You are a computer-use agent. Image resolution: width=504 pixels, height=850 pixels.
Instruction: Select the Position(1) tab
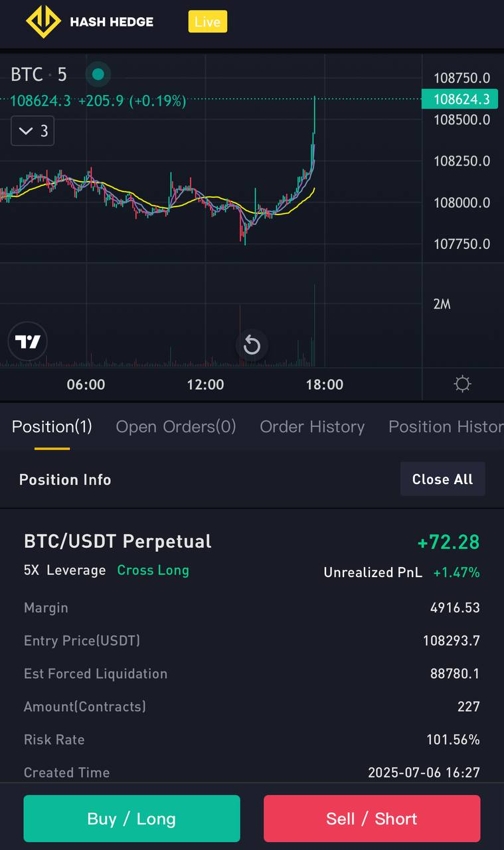pos(52,426)
